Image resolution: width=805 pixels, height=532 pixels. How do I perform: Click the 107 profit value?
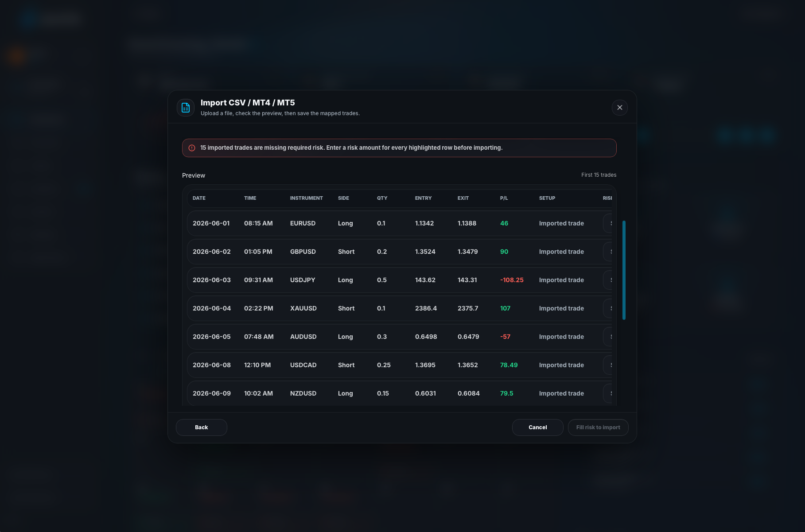tap(505, 308)
